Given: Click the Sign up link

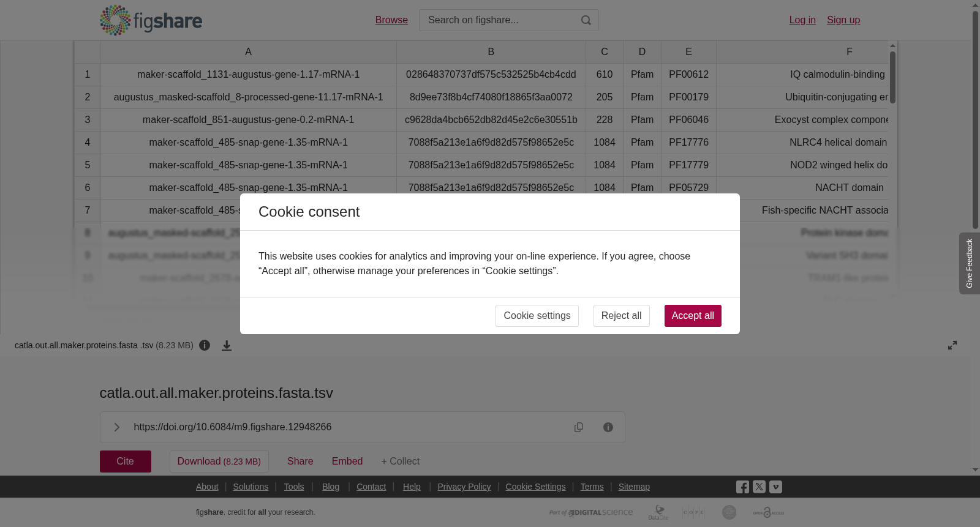Looking at the screenshot, I should point(843,20).
